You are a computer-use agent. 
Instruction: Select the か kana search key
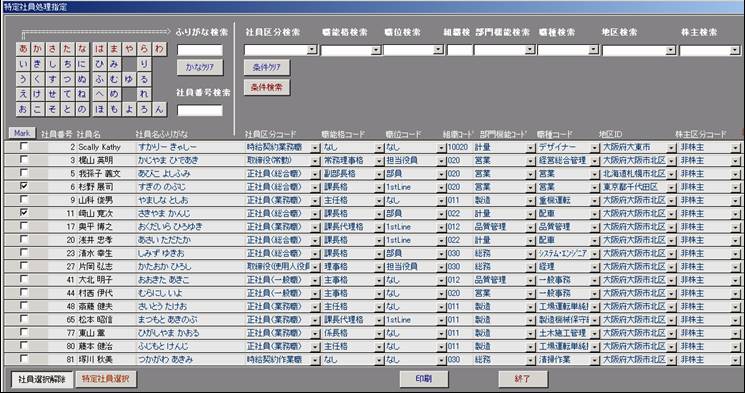38,49
